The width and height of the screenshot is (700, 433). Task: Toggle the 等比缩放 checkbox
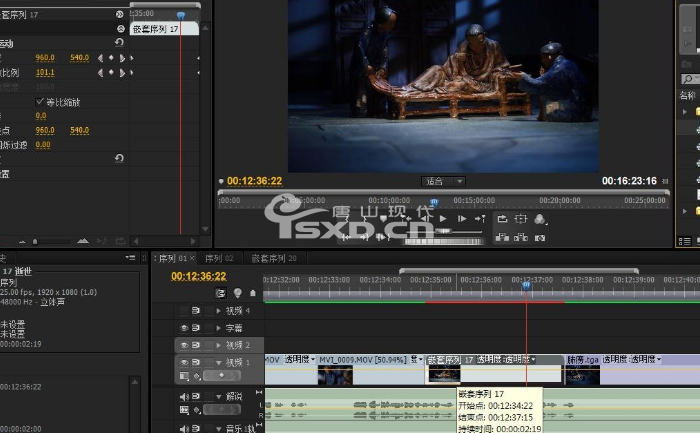[x=39, y=102]
